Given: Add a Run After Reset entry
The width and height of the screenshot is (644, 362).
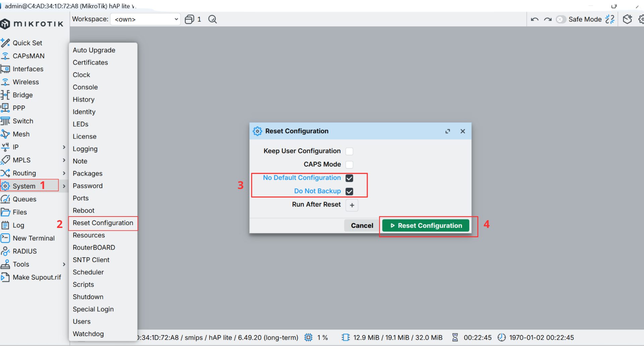Looking at the screenshot, I should point(352,205).
